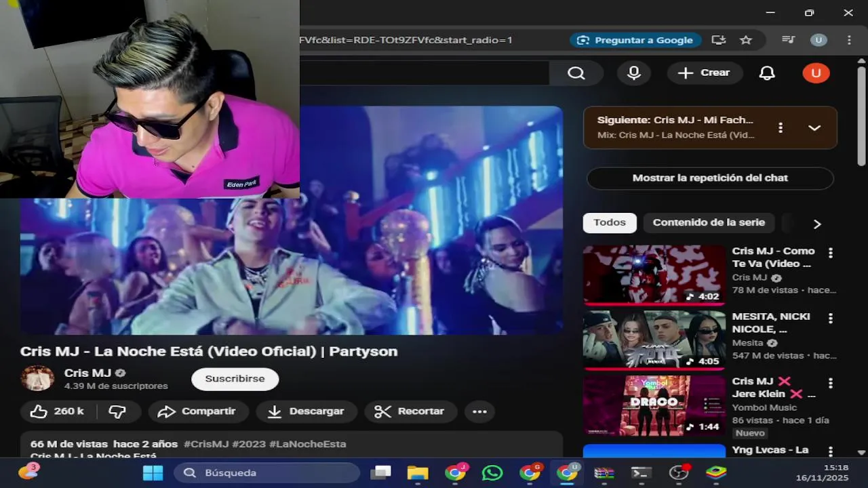Viewport: 868px width, 488px height.
Task: Click the Compartir button
Action: pos(199,411)
